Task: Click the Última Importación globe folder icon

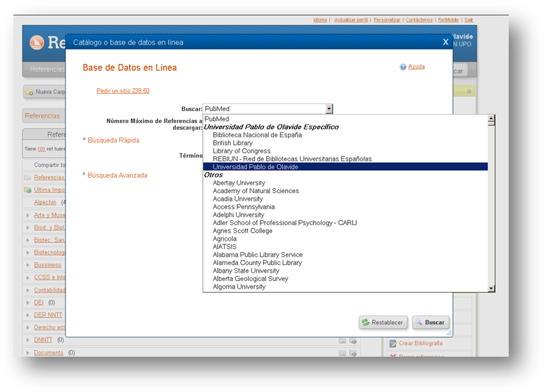Action: coord(28,190)
